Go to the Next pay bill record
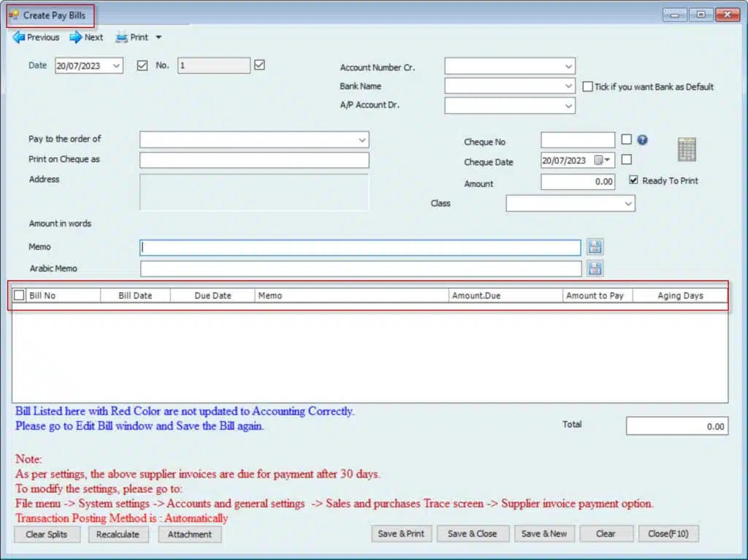The width and height of the screenshot is (748, 560). pyautogui.click(x=86, y=37)
